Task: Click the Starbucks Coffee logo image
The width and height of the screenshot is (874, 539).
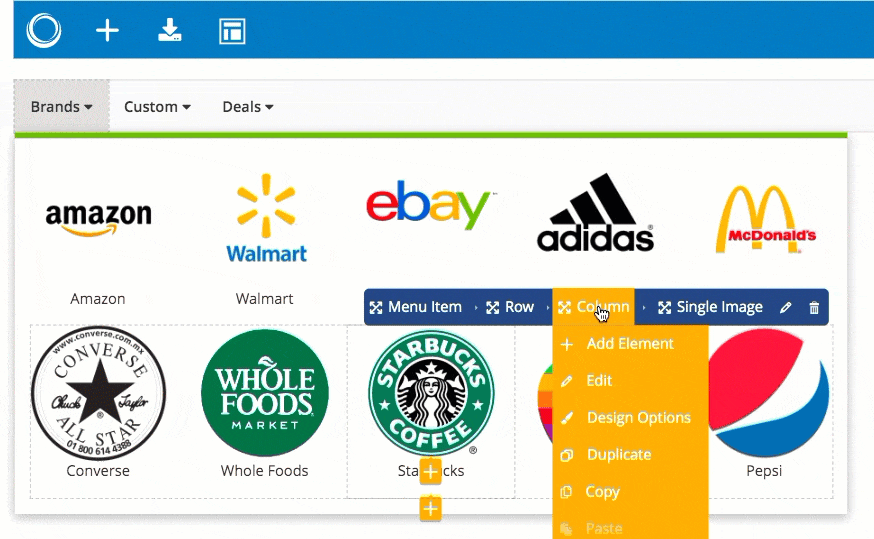Action: [431, 392]
